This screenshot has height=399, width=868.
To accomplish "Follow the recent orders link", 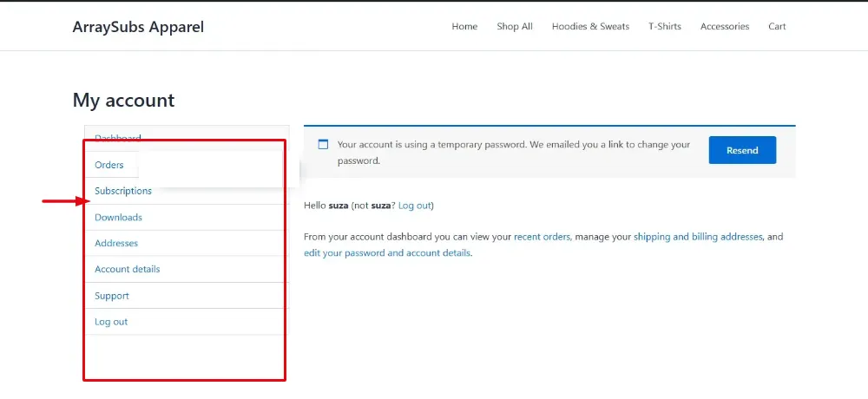I will [x=542, y=237].
